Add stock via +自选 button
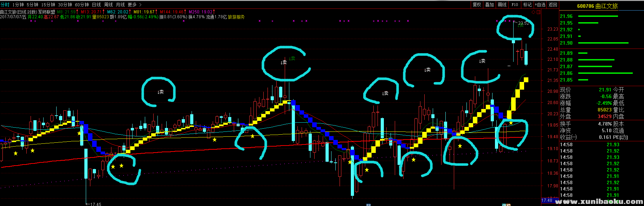 pyautogui.click(x=540, y=5)
